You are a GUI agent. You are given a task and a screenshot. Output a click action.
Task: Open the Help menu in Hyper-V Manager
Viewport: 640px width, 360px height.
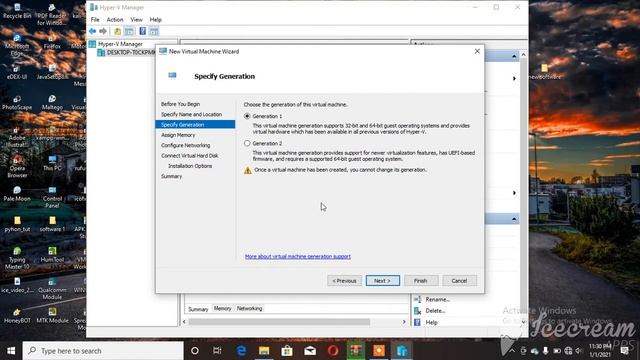[x=156, y=20]
